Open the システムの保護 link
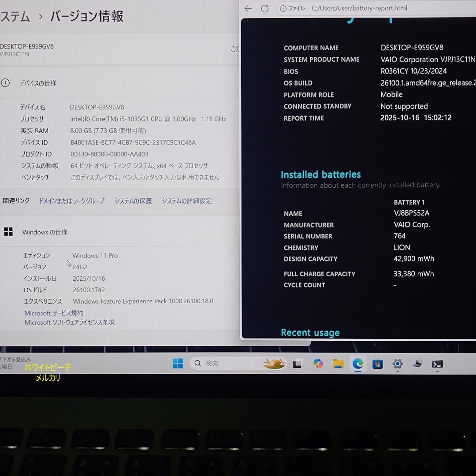The image size is (476, 476). tap(133, 201)
